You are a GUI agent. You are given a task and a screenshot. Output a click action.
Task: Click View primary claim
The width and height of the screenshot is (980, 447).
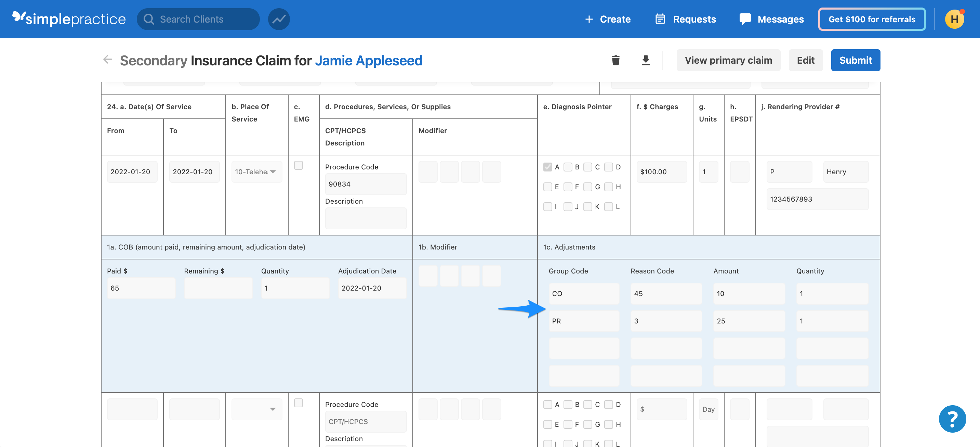[x=728, y=60]
